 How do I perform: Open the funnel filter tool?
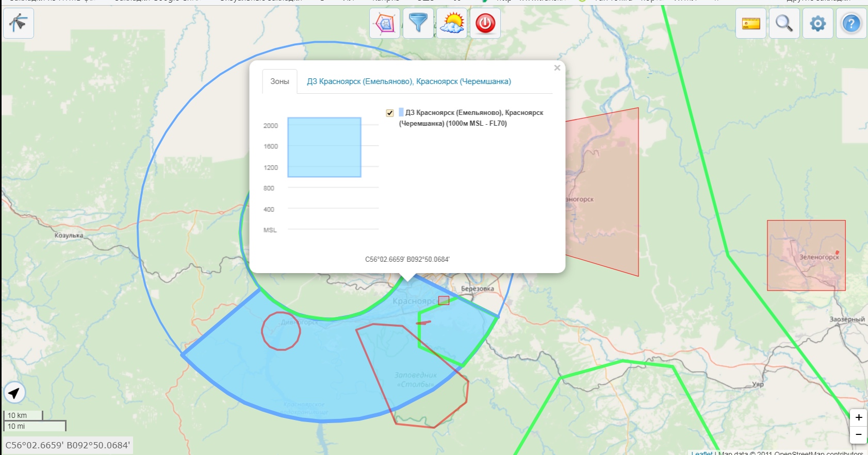click(x=418, y=23)
